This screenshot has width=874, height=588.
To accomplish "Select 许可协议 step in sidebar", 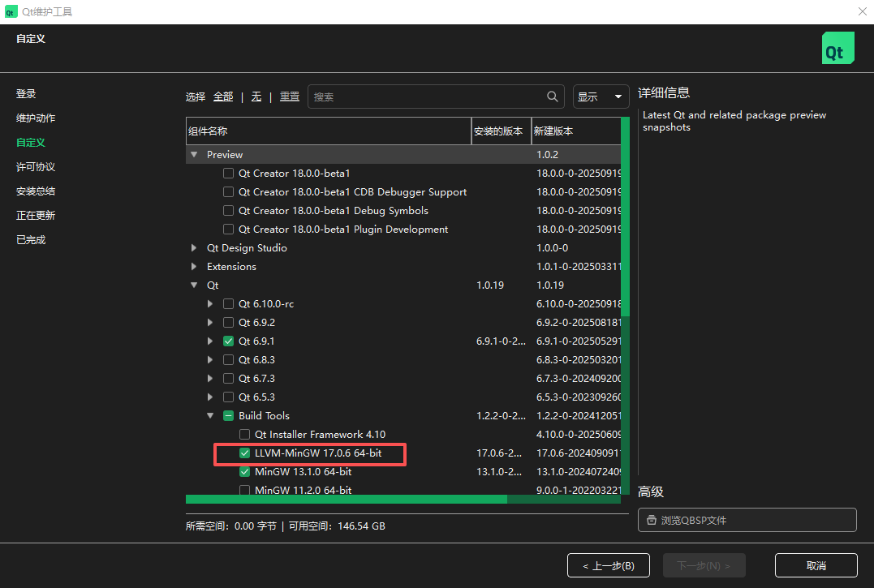I will pos(36,166).
